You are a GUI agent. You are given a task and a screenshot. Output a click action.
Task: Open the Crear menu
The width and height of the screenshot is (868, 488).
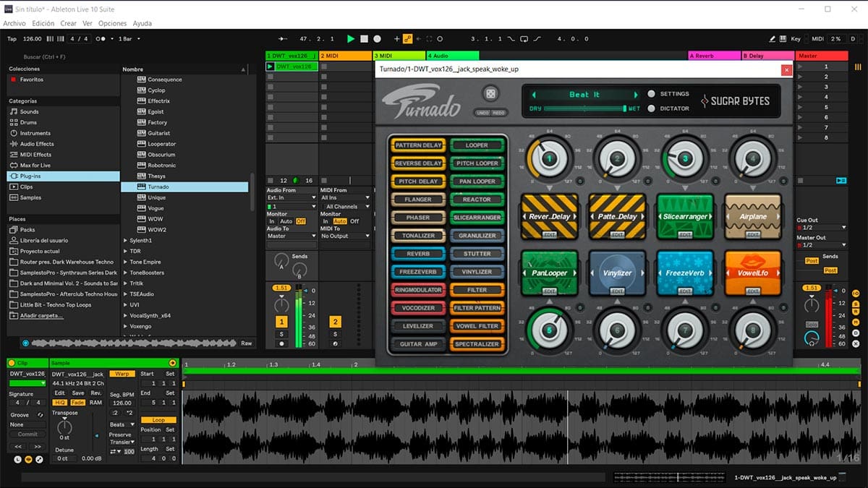(x=69, y=23)
